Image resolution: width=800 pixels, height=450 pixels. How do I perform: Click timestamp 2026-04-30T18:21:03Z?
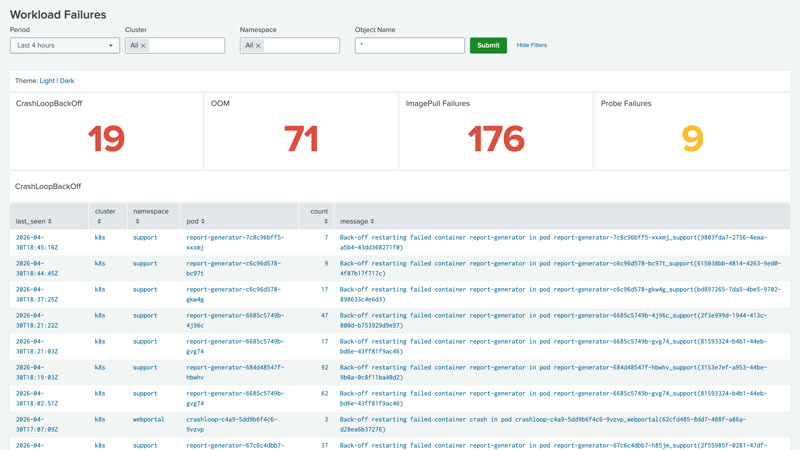point(37,346)
